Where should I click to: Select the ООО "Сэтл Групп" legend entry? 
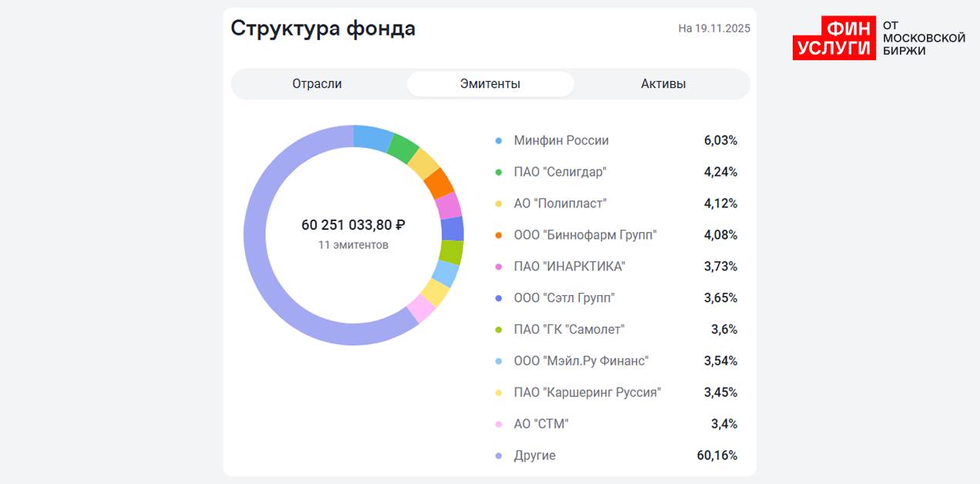[564, 298]
